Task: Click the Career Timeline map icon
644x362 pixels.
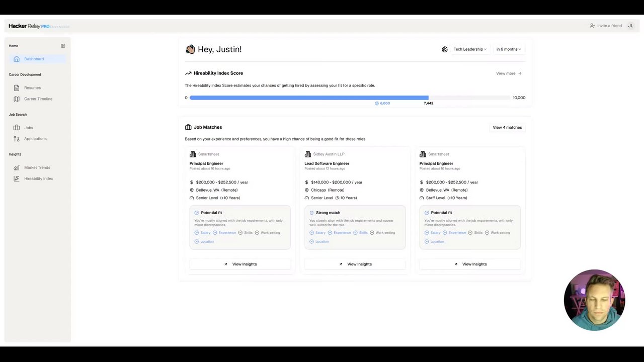Action: pos(17,99)
